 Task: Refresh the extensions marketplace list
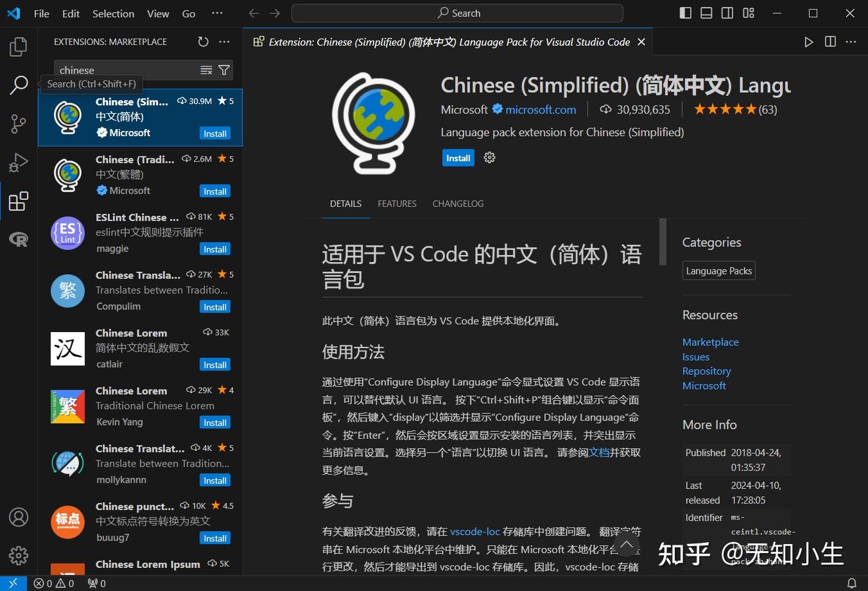[x=203, y=41]
